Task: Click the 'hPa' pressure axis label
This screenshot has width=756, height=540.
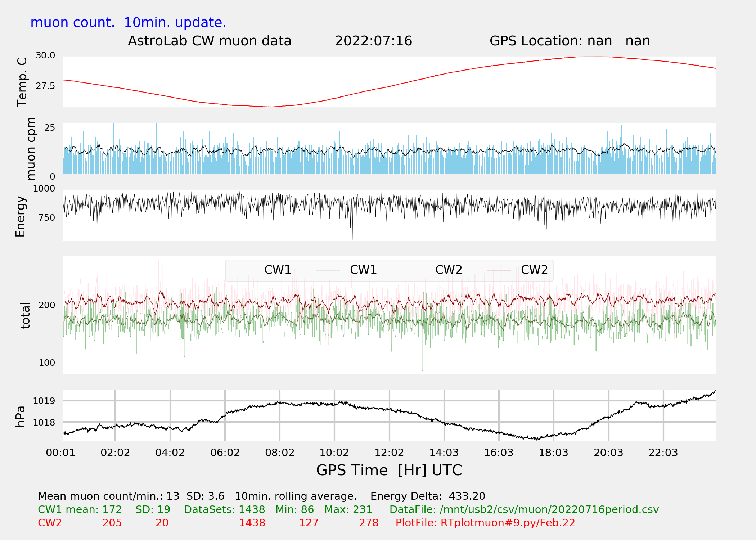Action: 21,416
